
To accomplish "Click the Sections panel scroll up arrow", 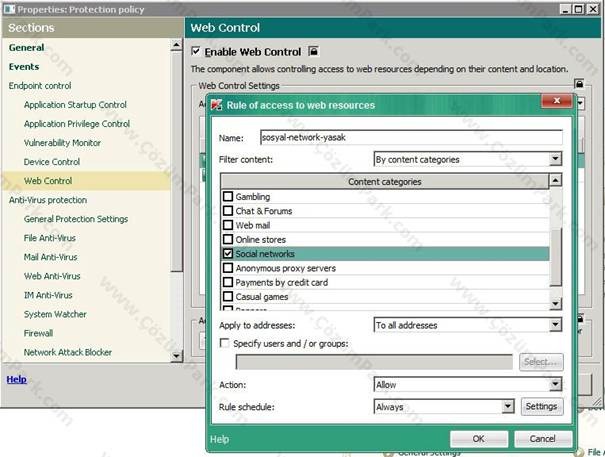I will click(176, 46).
